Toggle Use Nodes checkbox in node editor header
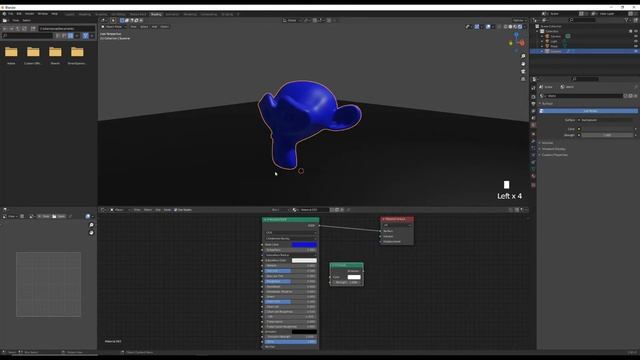The height and width of the screenshot is (360, 640). click(x=183, y=210)
